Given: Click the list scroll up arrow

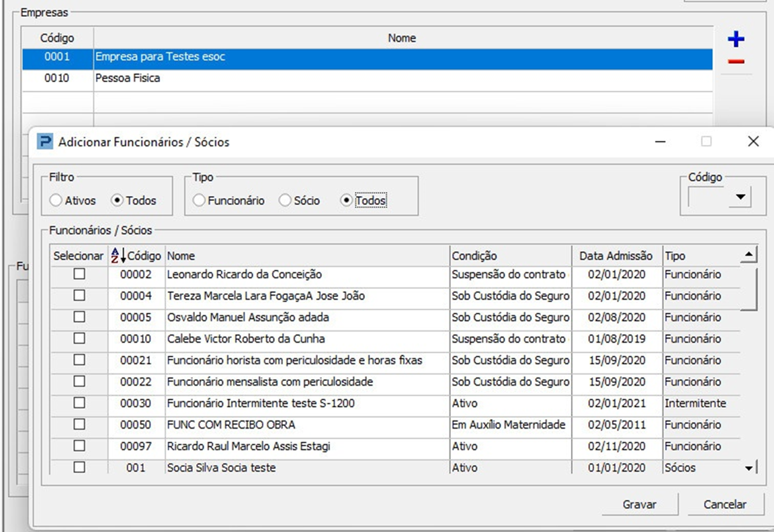Looking at the screenshot, I should pos(748,255).
